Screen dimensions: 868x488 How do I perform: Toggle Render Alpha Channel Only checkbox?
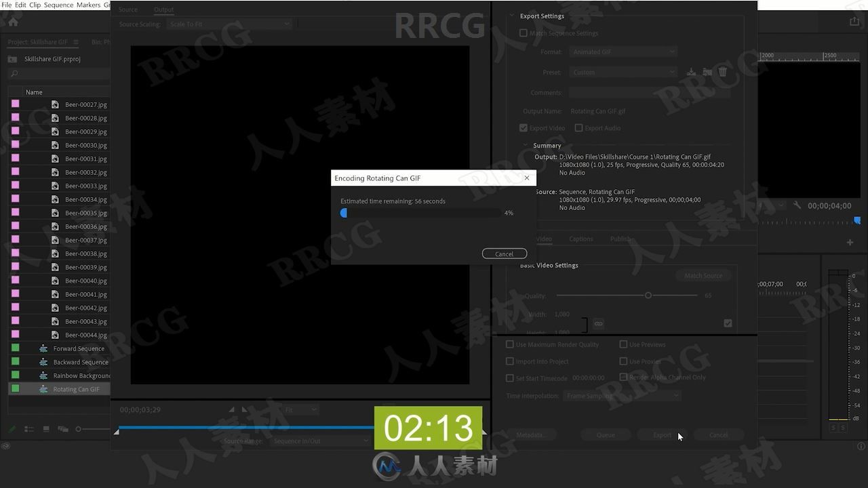point(623,377)
